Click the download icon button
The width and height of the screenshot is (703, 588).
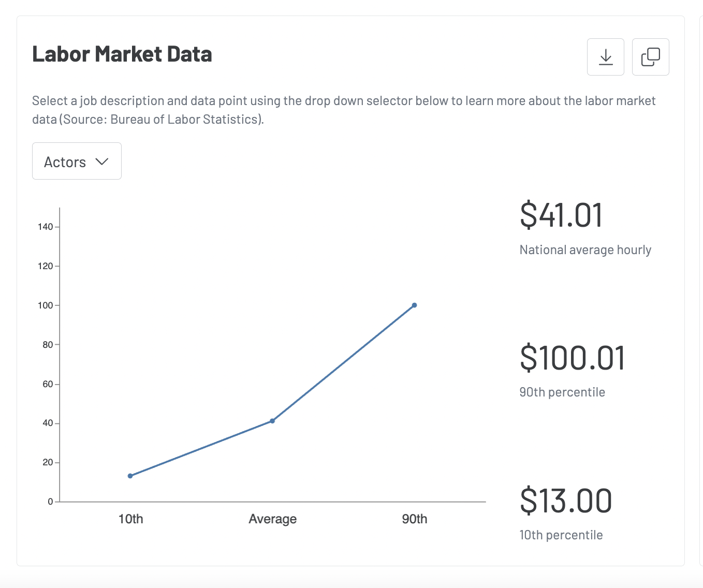coord(605,57)
